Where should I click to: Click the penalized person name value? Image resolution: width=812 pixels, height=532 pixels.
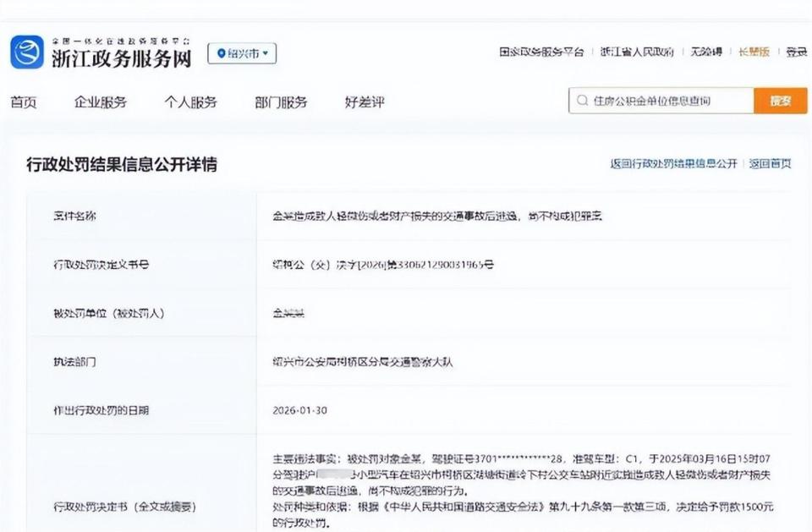pos(288,314)
